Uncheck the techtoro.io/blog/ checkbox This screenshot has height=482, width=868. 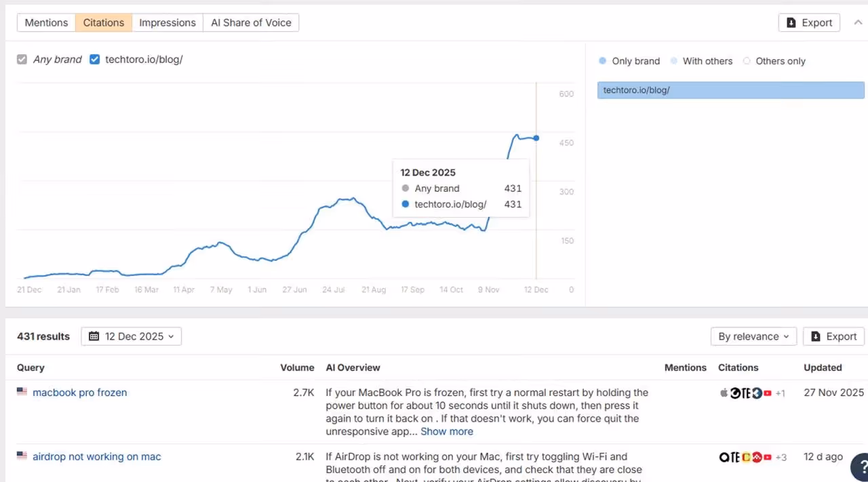pos(94,59)
